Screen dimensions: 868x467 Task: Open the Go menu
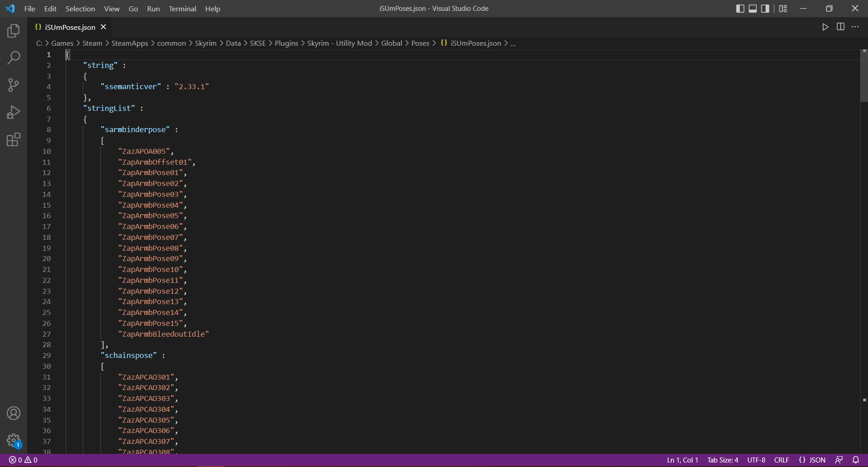[x=133, y=9]
